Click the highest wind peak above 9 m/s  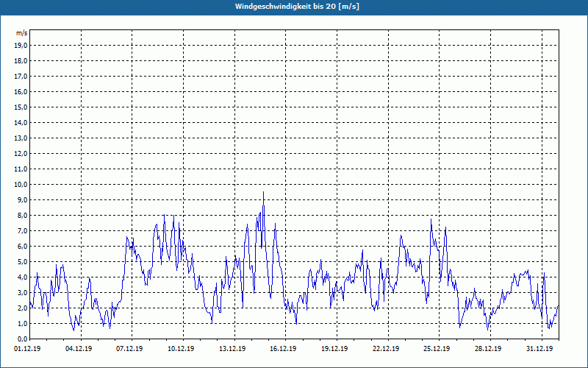[x=263, y=193]
